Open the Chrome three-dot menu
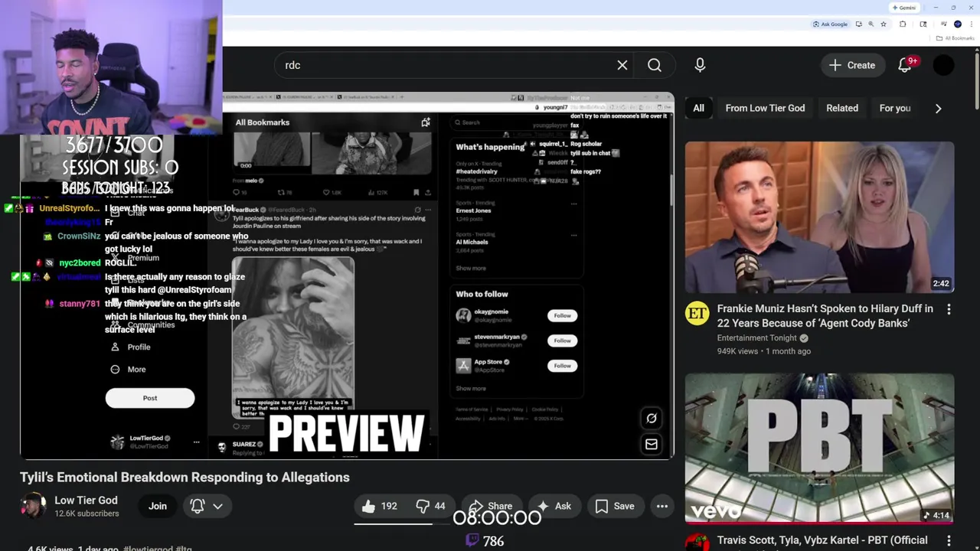This screenshot has width=980, height=551. 972,24
